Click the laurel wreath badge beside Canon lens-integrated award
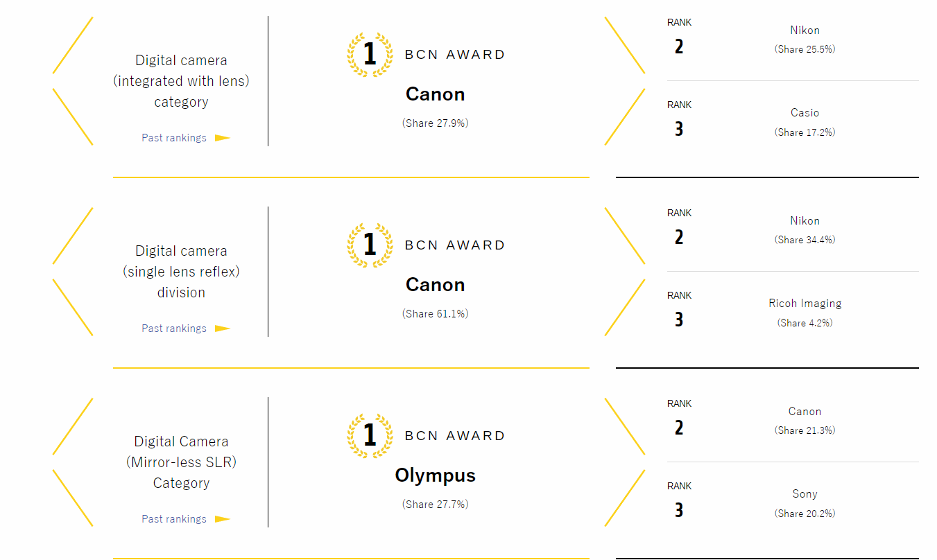This screenshot has width=937, height=560. click(x=370, y=54)
